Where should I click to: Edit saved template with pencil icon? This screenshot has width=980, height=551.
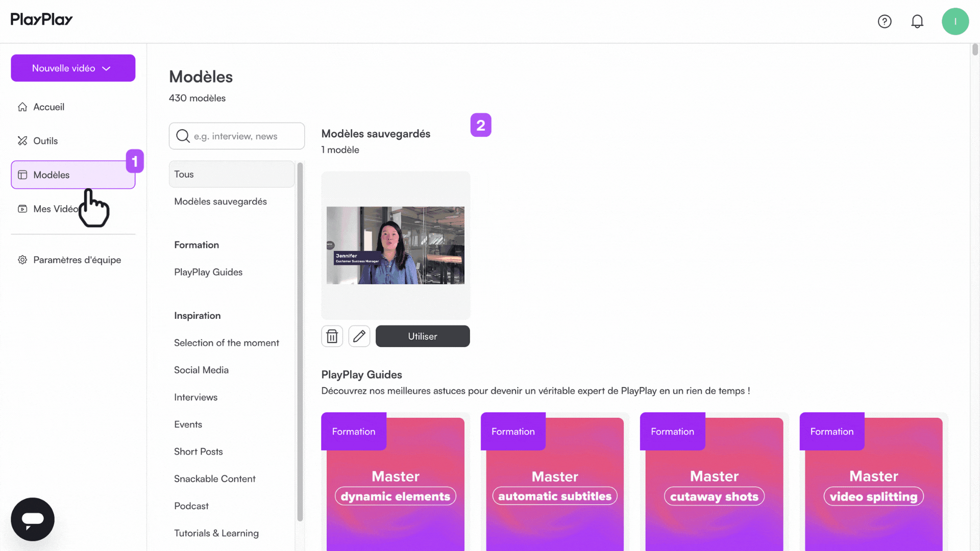point(359,336)
